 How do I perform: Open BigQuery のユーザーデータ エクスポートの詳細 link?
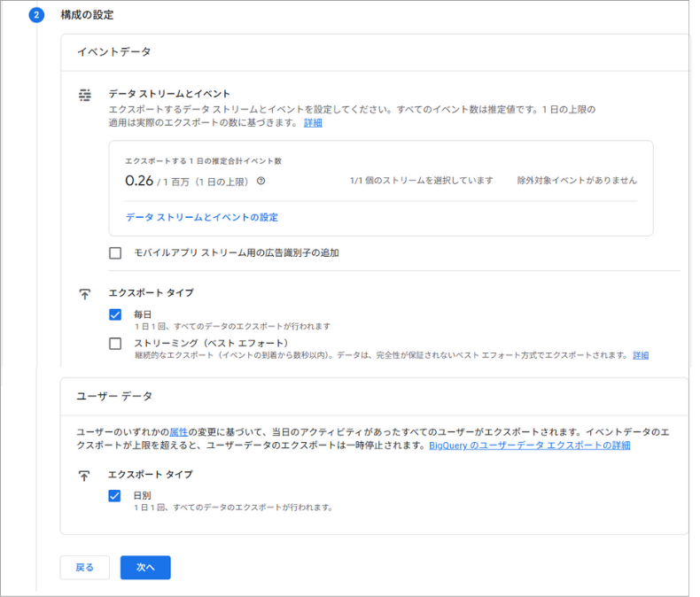[529, 446]
